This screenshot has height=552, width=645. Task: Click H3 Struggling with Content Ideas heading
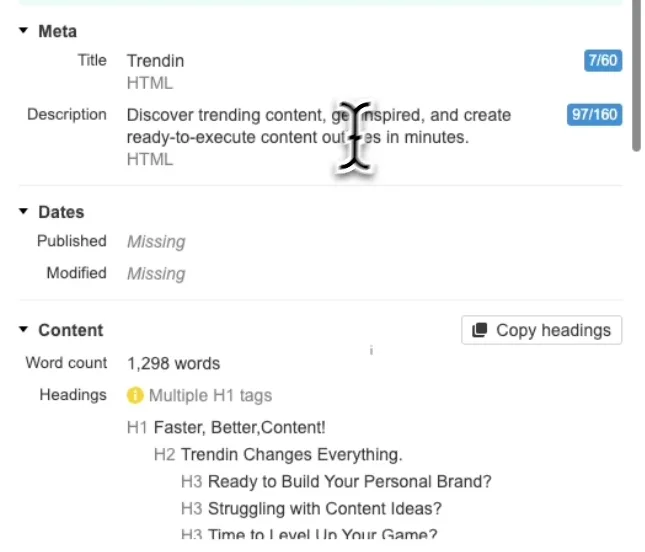tap(311, 509)
